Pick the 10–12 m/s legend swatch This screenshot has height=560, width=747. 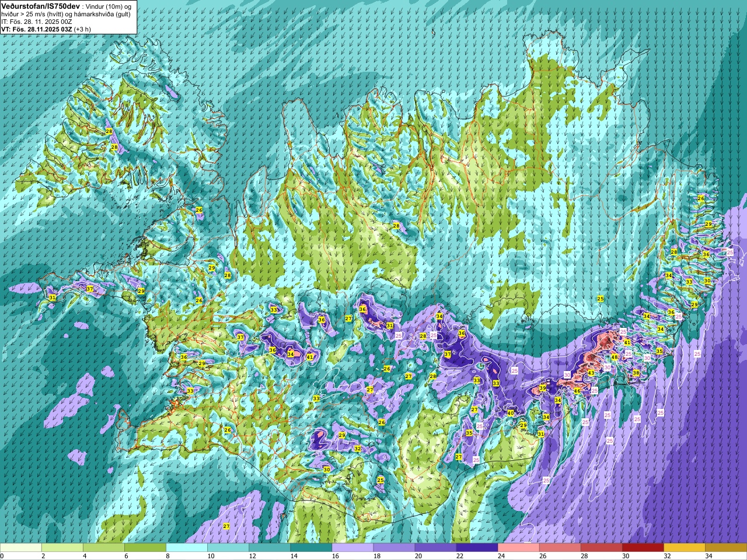click(228, 548)
